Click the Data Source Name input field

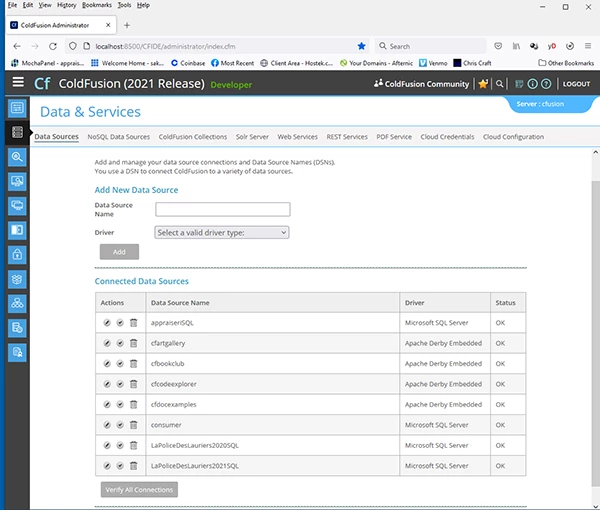point(223,209)
